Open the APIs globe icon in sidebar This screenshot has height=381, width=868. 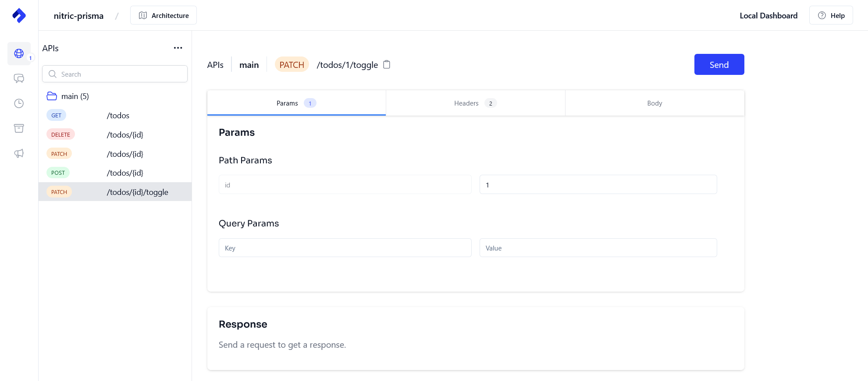coord(19,53)
